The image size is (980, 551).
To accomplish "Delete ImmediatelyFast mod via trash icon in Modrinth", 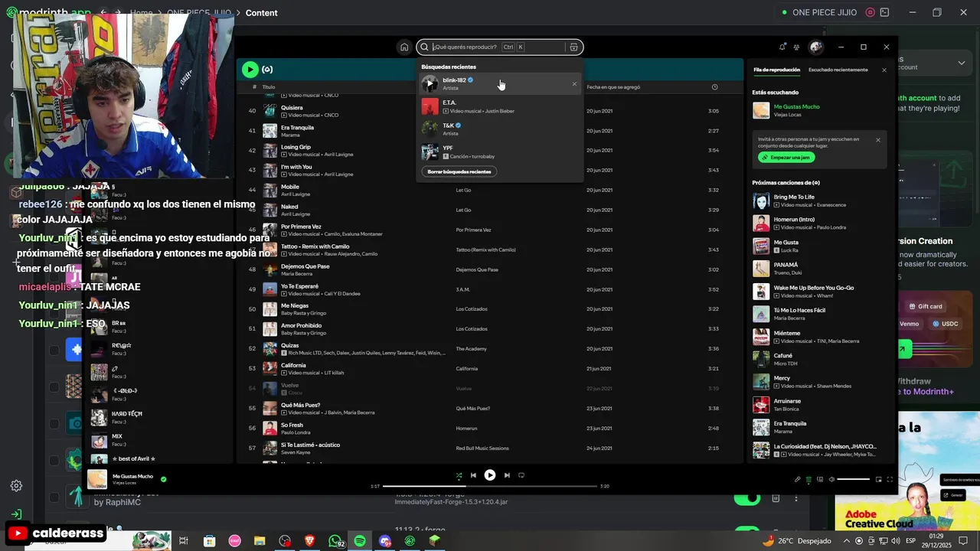I will [x=776, y=498].
